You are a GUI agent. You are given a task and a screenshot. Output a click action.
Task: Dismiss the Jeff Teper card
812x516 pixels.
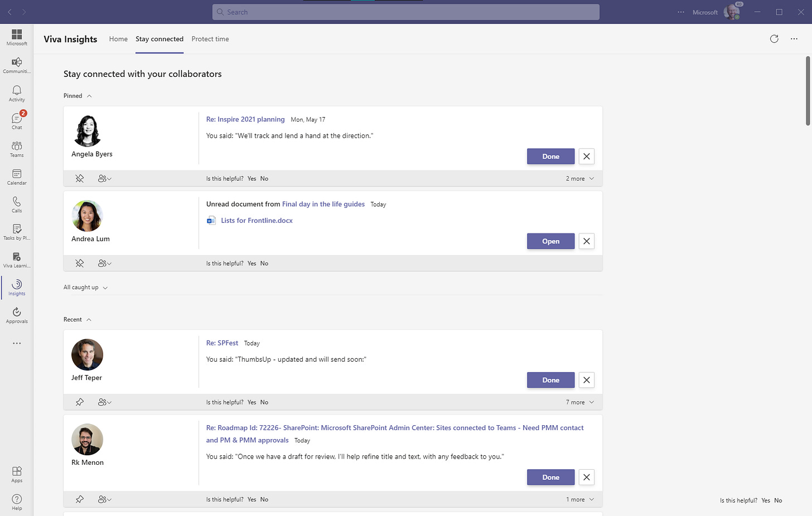(x=587, y=380)
